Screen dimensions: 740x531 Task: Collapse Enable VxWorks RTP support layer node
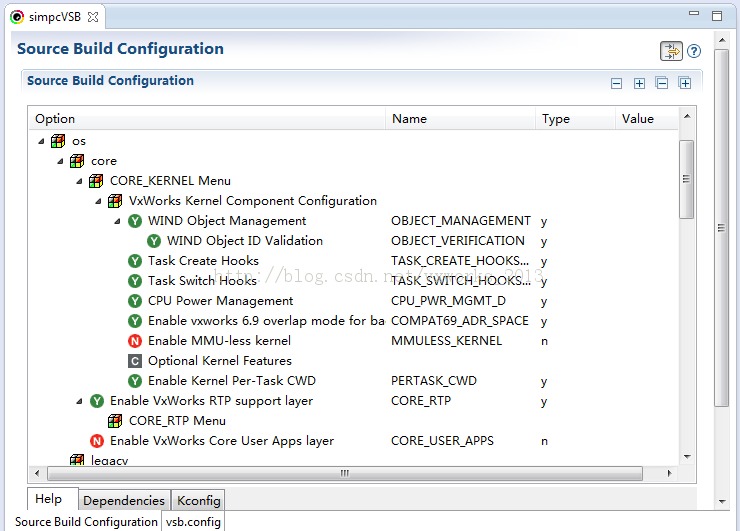tap(79, 402)
